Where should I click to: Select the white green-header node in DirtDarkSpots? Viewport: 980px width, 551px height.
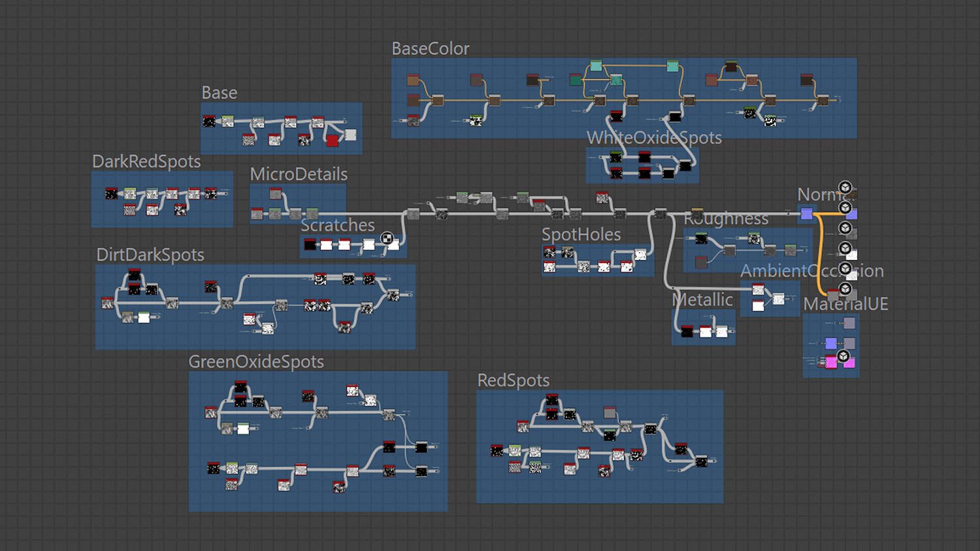click(x=144, y=317)
